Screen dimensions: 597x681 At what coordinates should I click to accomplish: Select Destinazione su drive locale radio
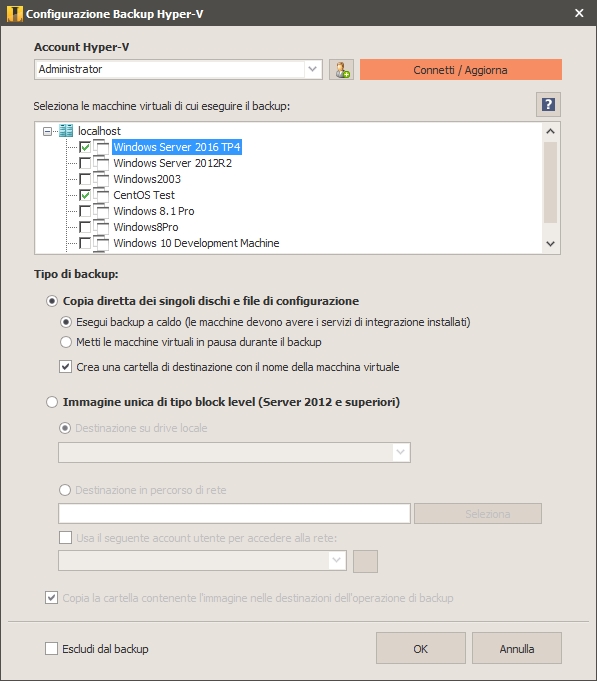[65, 428]
